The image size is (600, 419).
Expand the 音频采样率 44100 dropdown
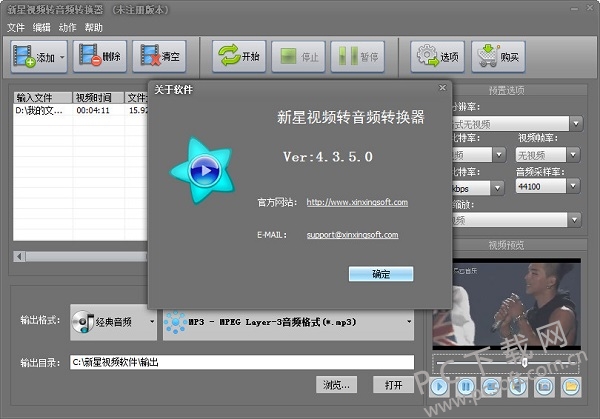click(573, 186)
